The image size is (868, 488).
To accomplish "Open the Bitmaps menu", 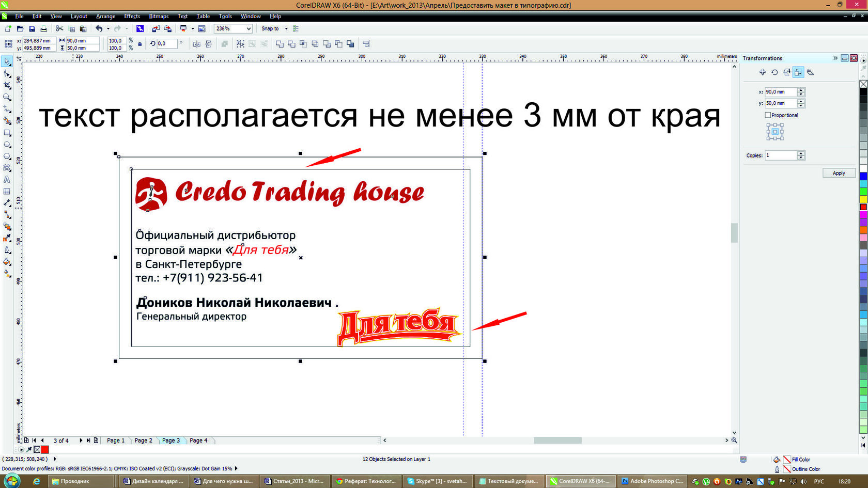I will (x=159, y=17).
